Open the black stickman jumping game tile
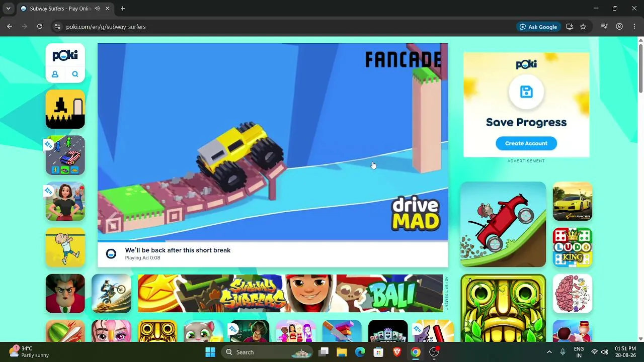The height and width of the screenshot is (362, 644). (65, 109)
